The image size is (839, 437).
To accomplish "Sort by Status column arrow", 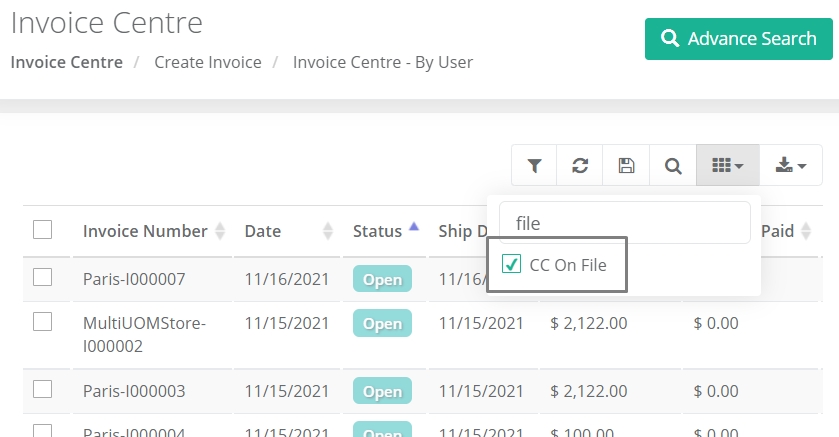I will pos(414,226).
